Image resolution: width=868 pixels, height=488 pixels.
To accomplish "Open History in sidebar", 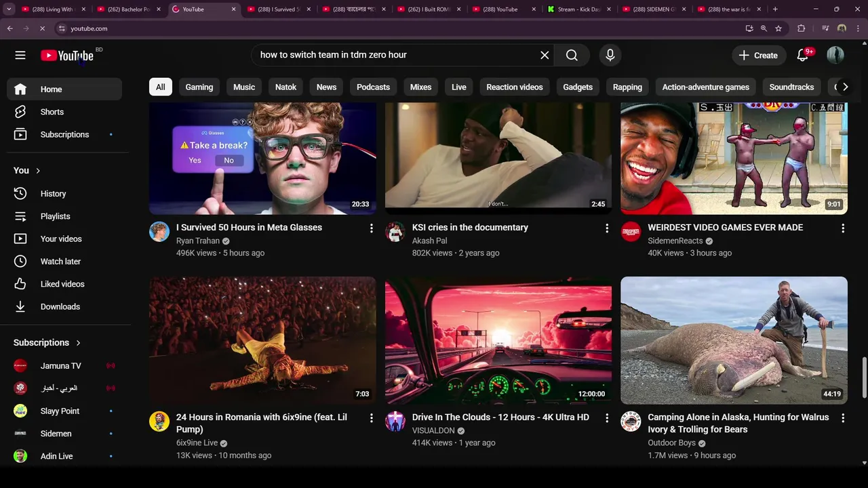I will coord(64,193).
